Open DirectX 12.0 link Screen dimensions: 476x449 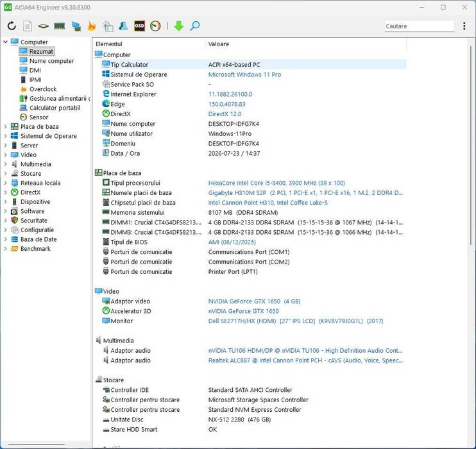pos(225,114)
